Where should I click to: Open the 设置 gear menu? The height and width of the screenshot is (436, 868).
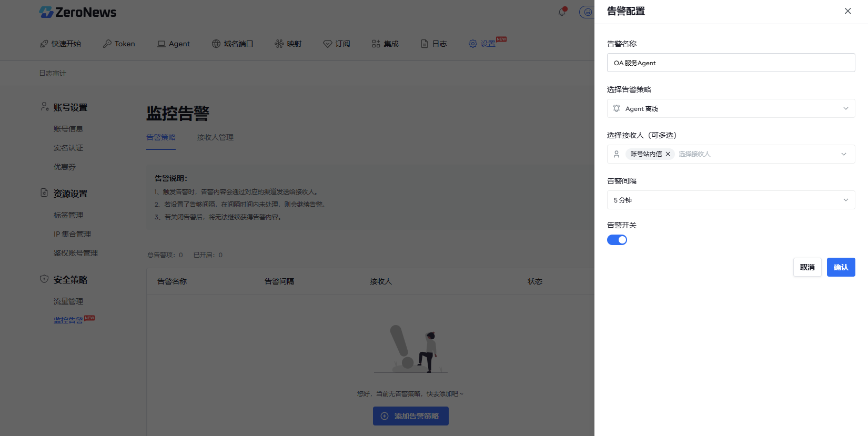[x=482, y=44]
